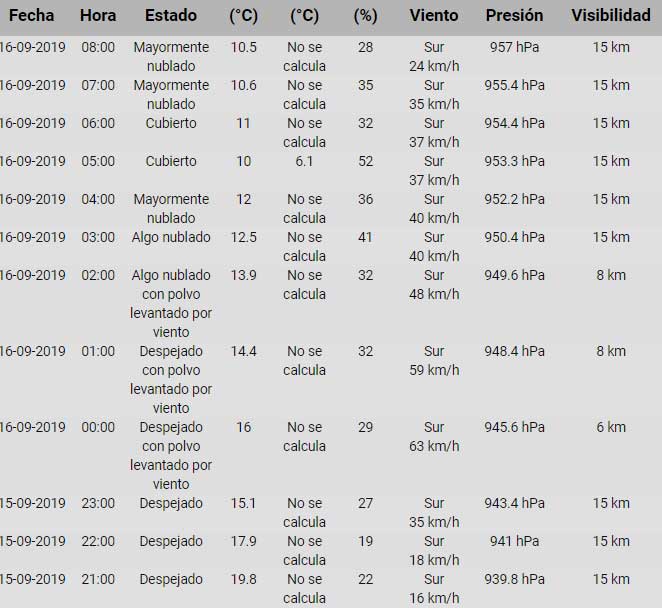662x608 pixels.
Task: Click the Visibilidad column header
Action: [x=611, y=15]
